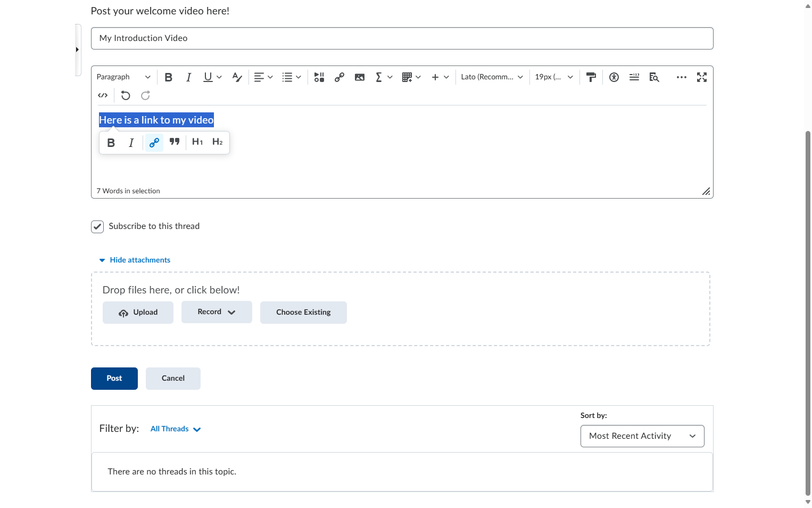Open the text color picker tool

click(x=237, y=77)
